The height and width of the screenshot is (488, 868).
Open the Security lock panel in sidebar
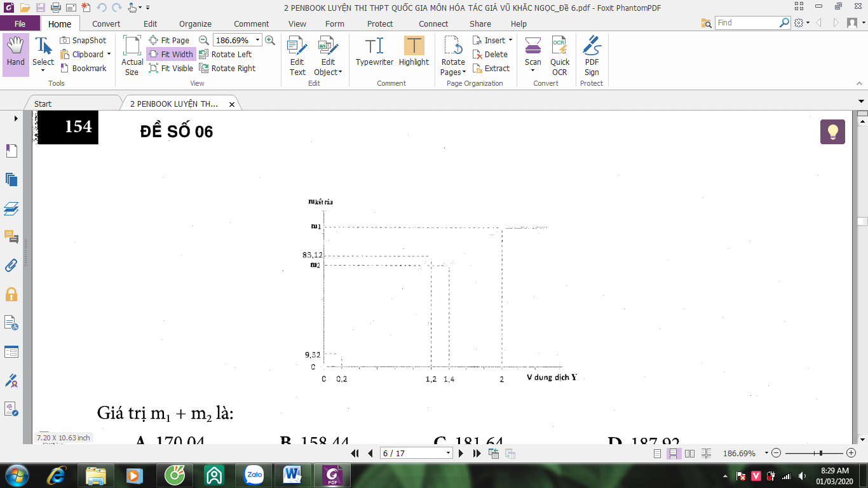tap(11, 294)
